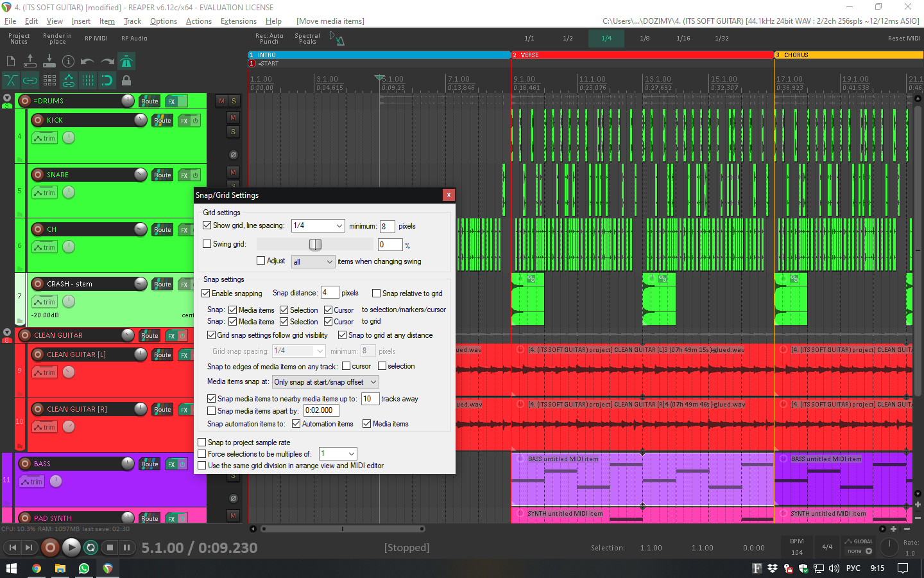The height and width of the screenshot is (578, 924).
Task: Toggle the envelope move with items icon
Action: 69,80
